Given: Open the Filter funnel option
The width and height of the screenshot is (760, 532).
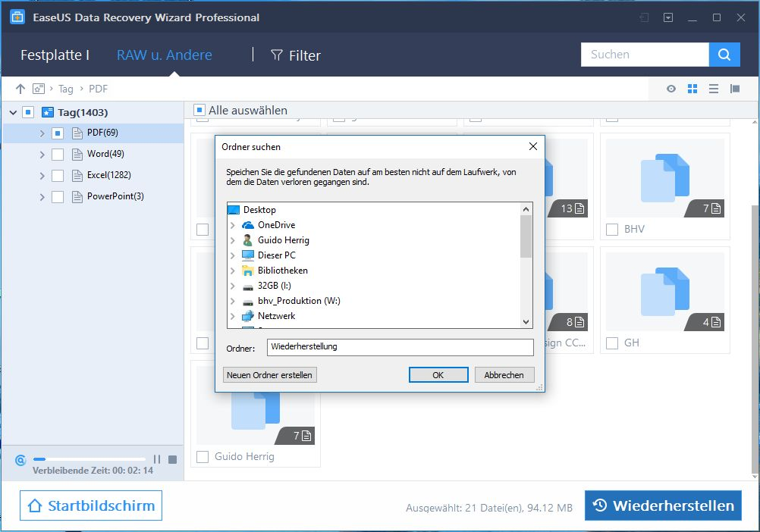Looking at the screenshot, I should (295, 55).
